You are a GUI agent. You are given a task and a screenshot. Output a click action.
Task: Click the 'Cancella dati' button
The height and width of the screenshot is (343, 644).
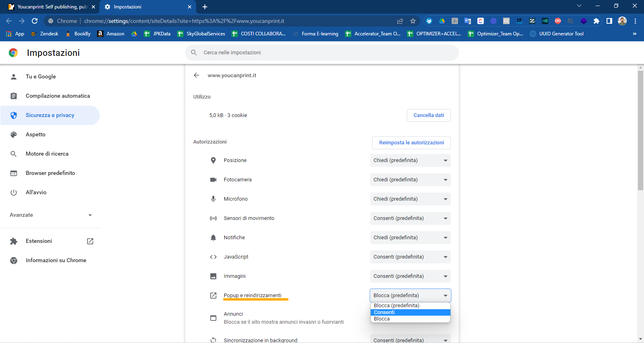[x=429, y=115]
